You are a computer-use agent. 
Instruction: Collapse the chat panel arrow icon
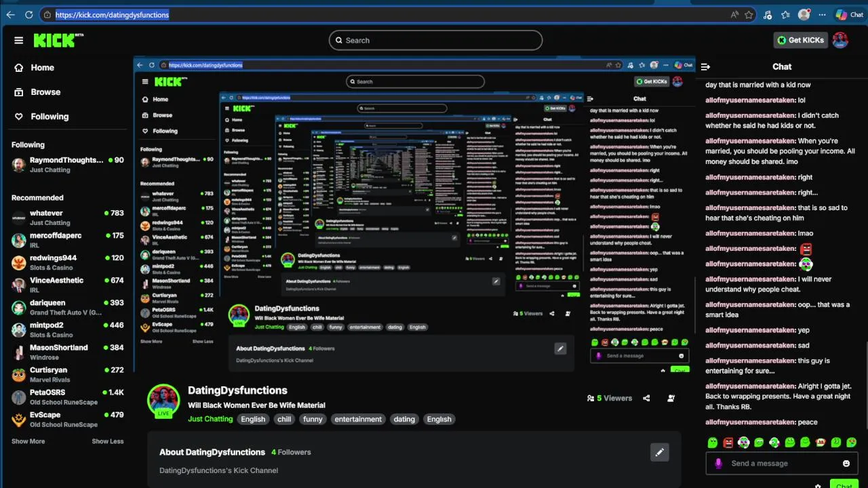[705, 66]
